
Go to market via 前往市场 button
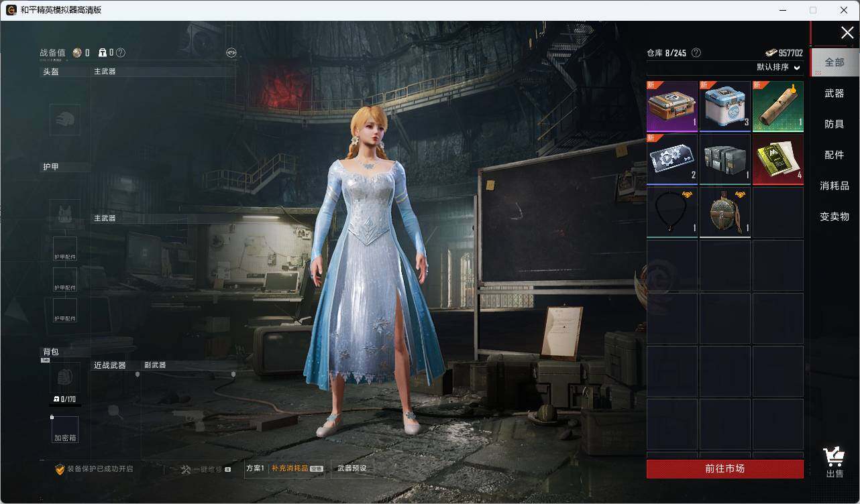725,468
